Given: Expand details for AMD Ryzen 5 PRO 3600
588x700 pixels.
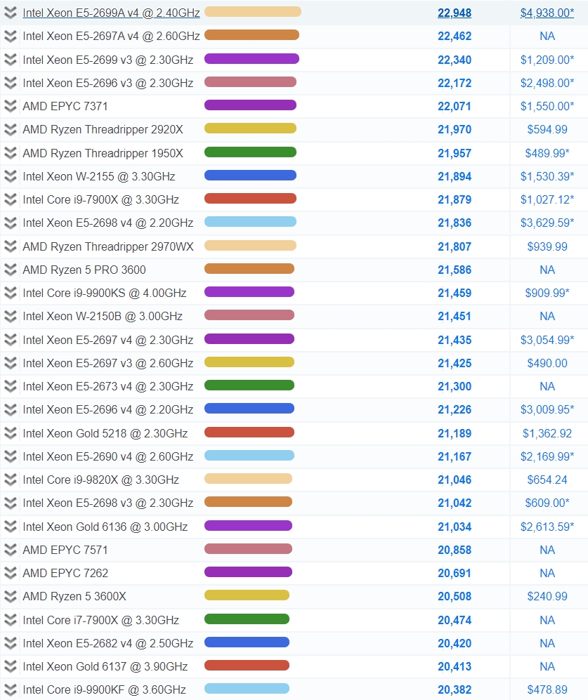Looking at the screenshot, I should coord(11,270).
